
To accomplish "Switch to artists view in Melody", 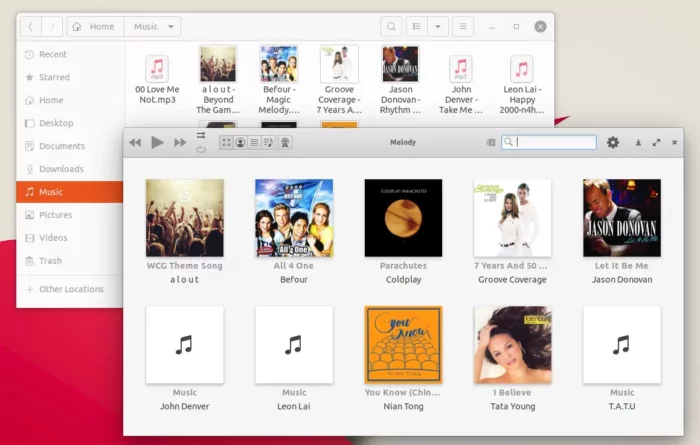I will [x=240, y=142].
